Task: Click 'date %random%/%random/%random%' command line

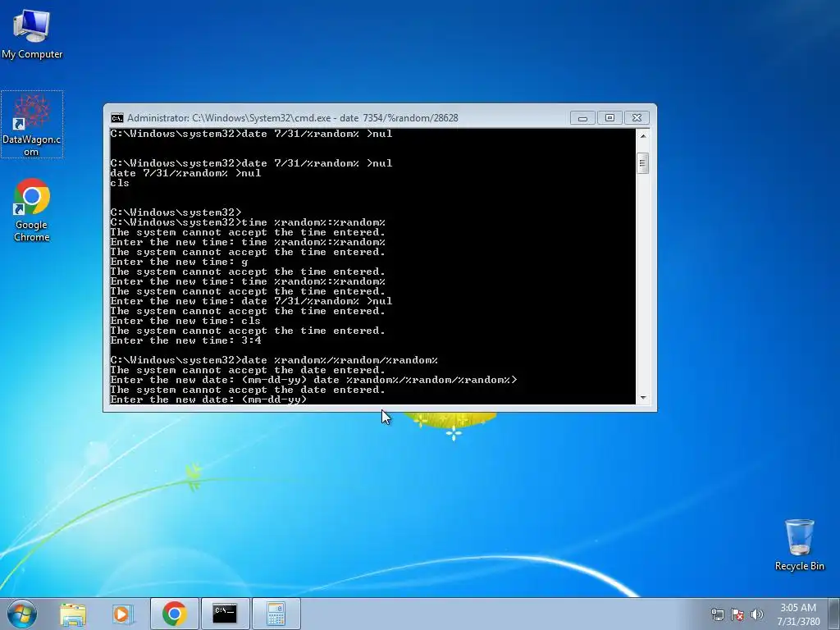Action: pos(274,361)
